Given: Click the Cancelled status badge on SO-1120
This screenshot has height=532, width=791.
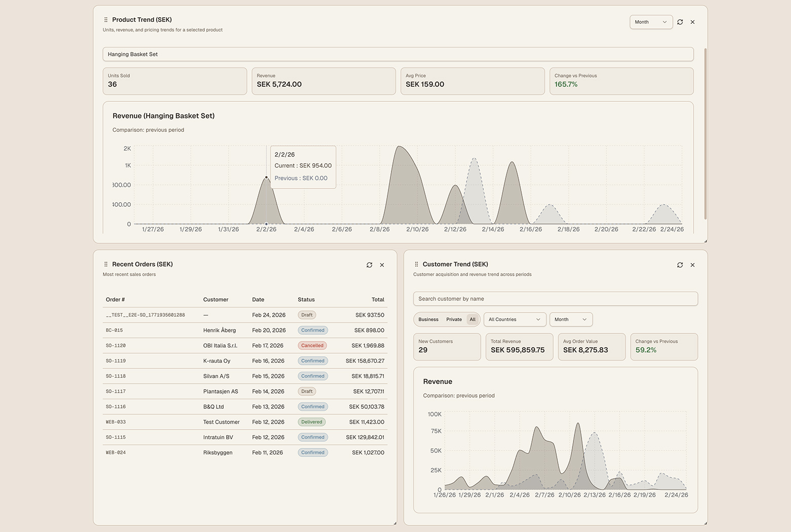Looking at the screenshot, I should (x=312, y=345).
